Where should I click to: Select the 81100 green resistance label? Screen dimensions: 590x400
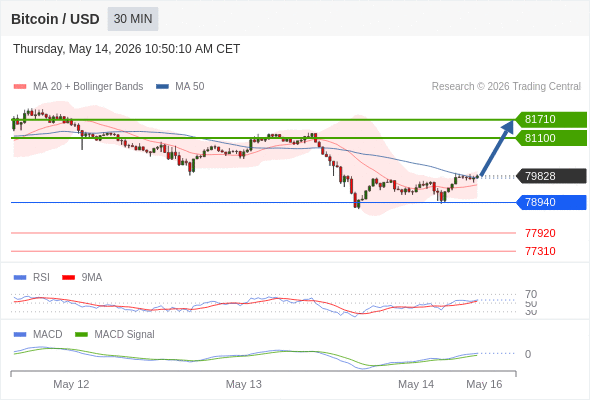click(x=552, y=138)
